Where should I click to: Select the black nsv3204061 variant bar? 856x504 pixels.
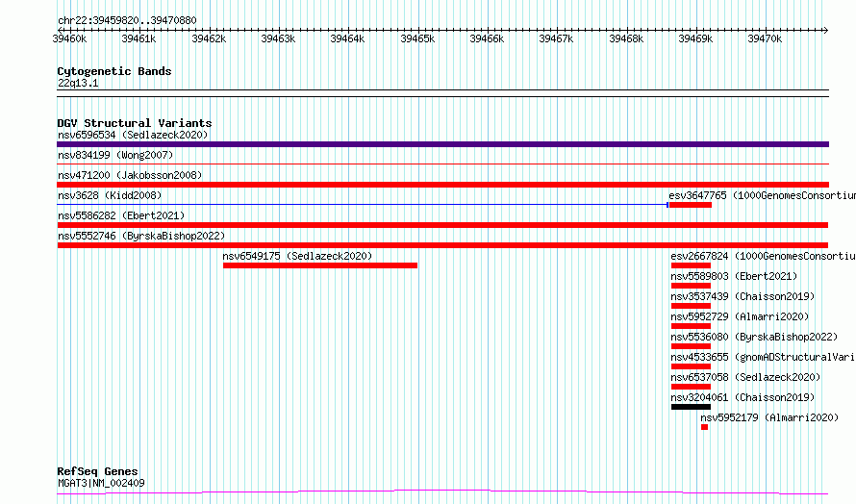tap(691, 407)
